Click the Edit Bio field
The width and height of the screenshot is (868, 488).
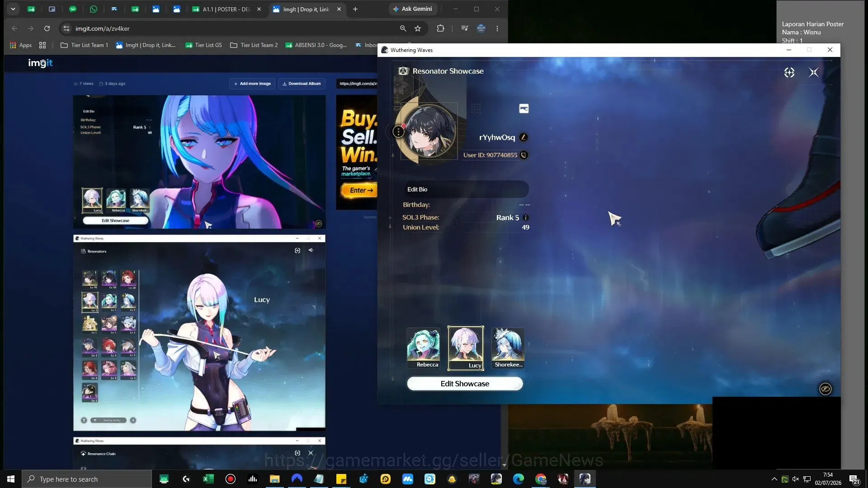(466, 189)
